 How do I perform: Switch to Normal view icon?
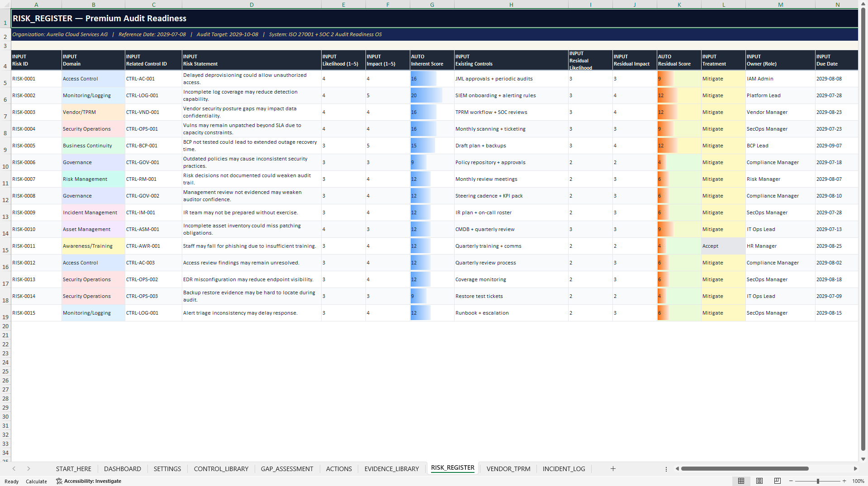(741, 481)
